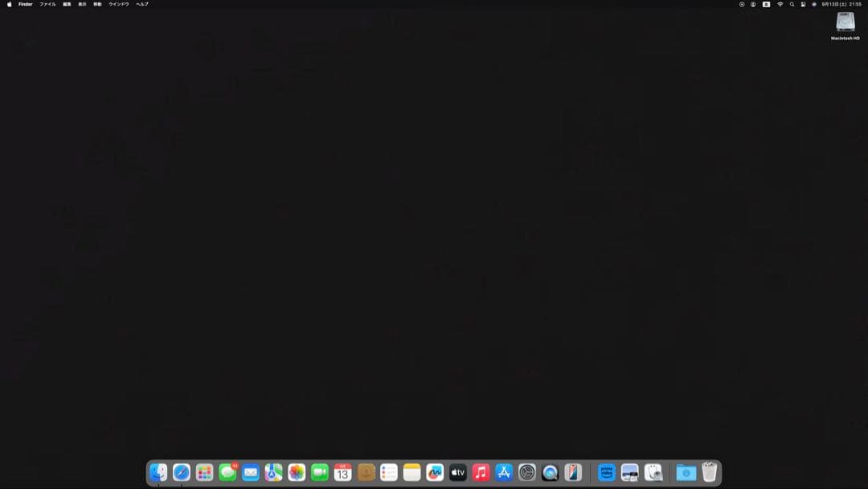
Task: Open Launchpad
Action: (204, 472)
